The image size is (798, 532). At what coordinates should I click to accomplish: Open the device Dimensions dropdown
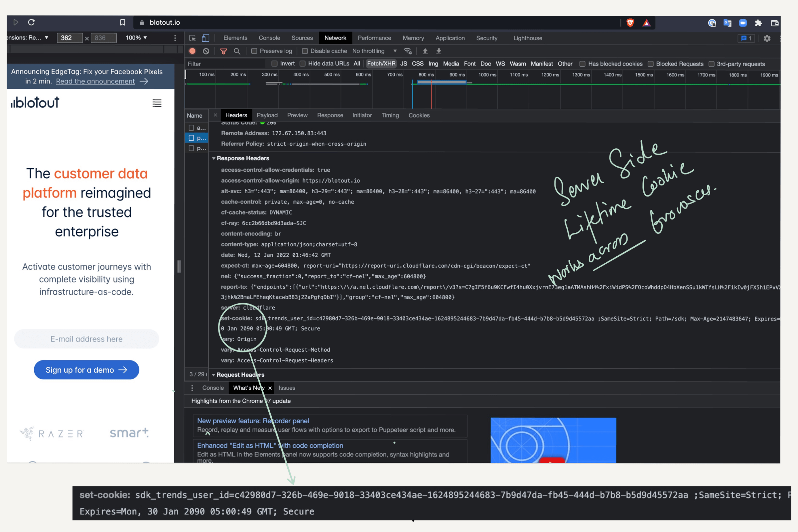click(27, 38)
